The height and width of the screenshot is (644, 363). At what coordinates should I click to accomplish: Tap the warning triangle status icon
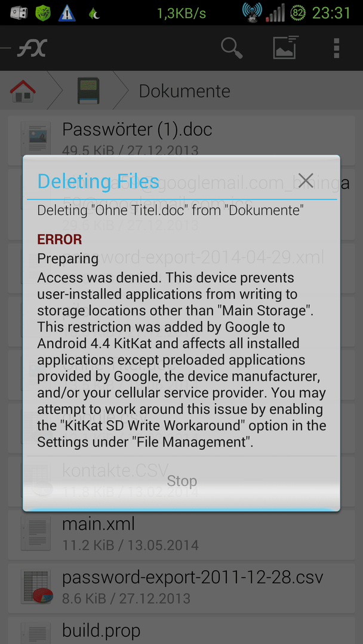(67, 13)
